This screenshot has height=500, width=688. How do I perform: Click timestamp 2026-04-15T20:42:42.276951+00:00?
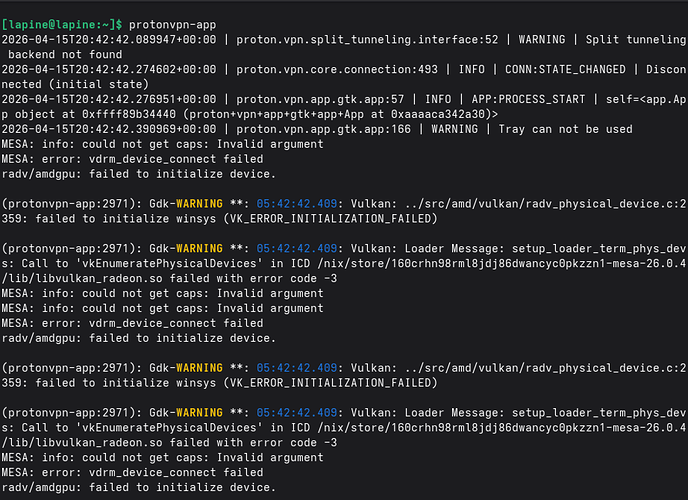click(109, 99)
